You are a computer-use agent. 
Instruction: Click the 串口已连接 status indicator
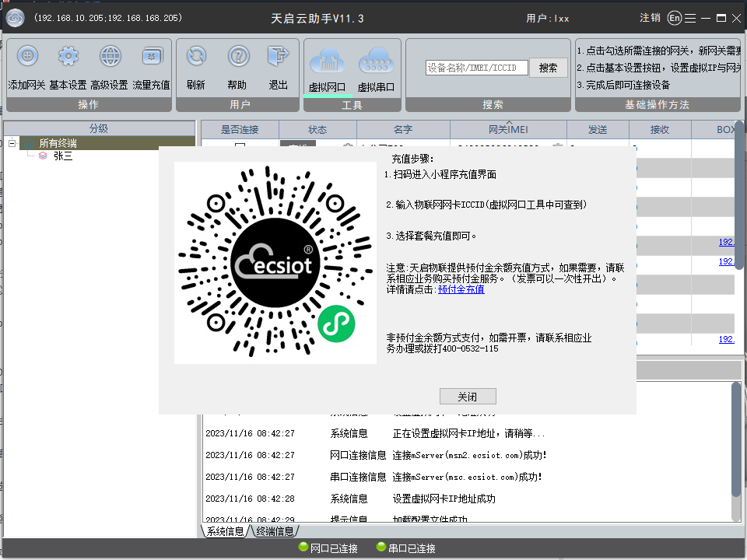406,548
